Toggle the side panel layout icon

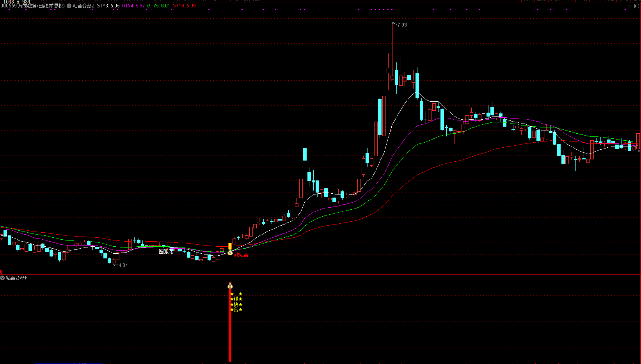click(636, 6)
